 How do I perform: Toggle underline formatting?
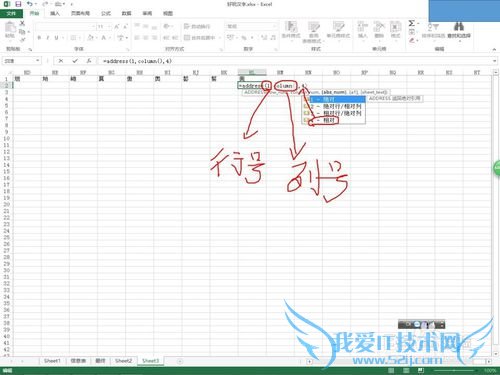point(56,38)
